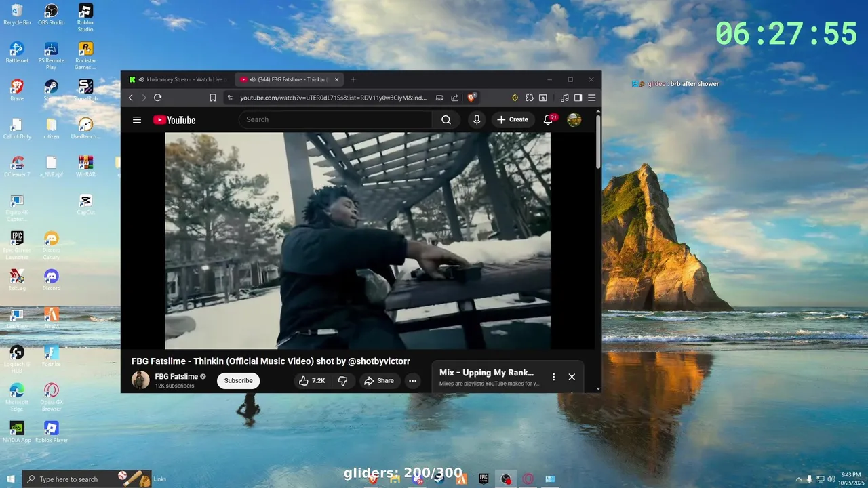868x488 pixels.
Task: Select the CCleaner 7 desktop shortcut
Action: pos(17,166)
